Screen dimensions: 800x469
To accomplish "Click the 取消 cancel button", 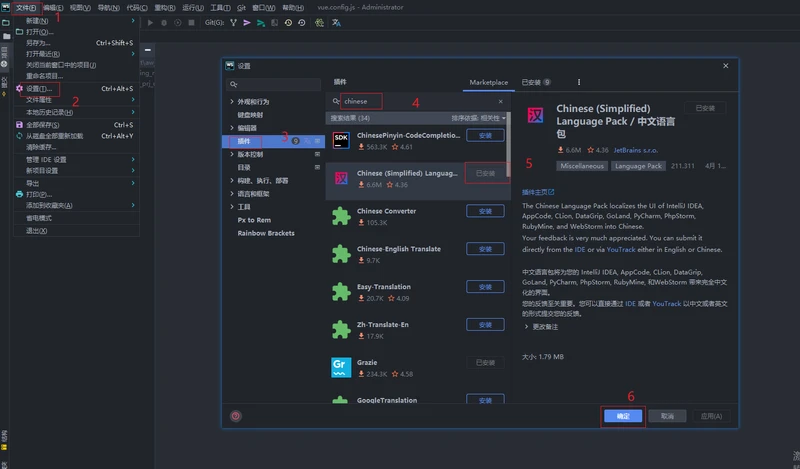I will tap(667, 416).
